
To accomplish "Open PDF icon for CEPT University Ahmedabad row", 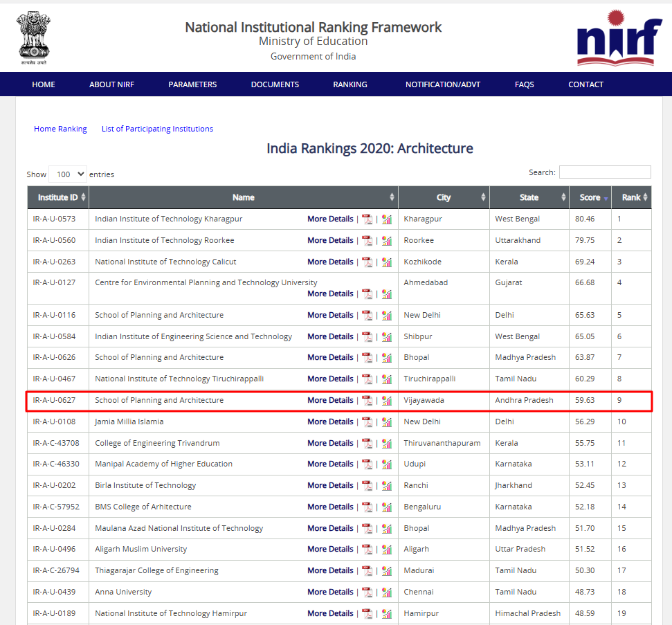I will click(x=367, y=293).
